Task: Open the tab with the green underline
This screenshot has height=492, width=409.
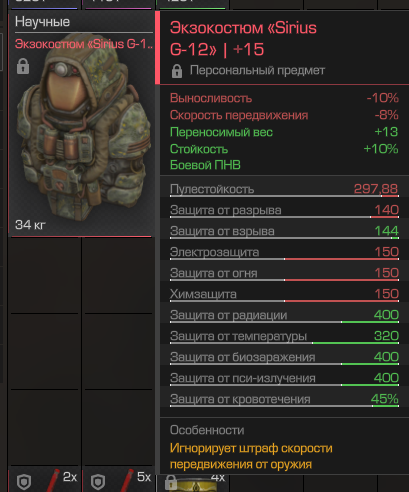Action: (x=193, y=3)
